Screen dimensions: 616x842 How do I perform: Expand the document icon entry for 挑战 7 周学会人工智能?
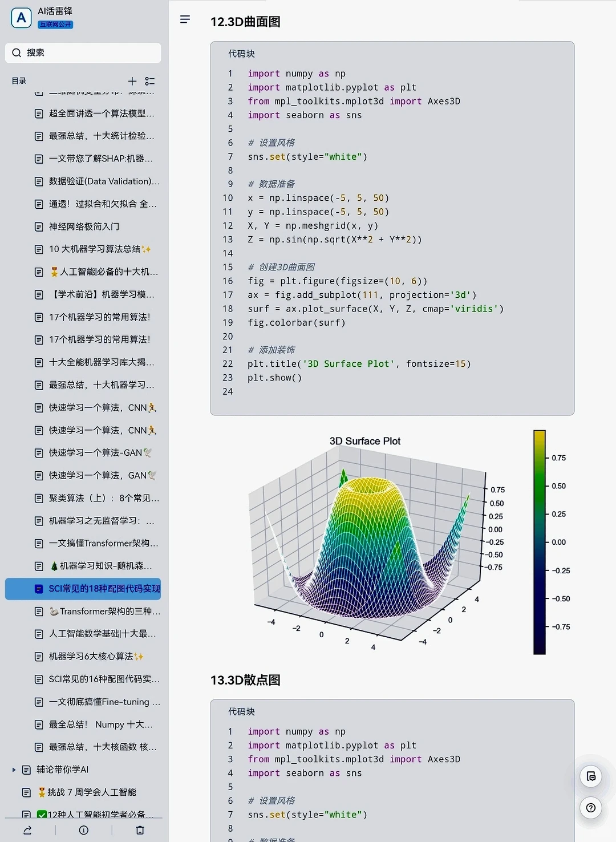tap(26, 792)
